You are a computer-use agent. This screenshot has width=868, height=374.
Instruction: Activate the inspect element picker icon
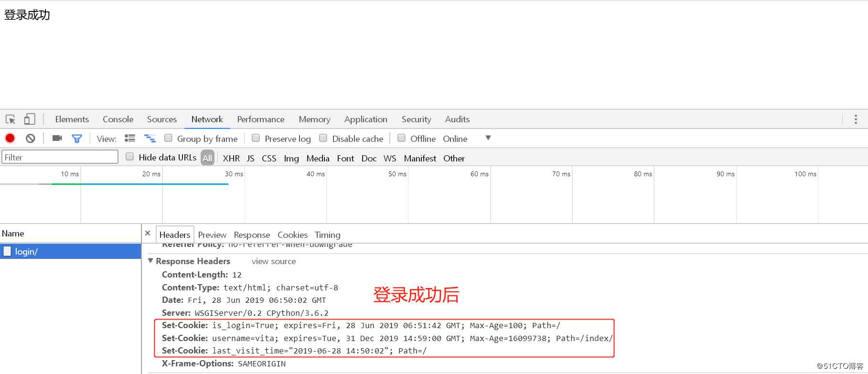click(11, 119)
